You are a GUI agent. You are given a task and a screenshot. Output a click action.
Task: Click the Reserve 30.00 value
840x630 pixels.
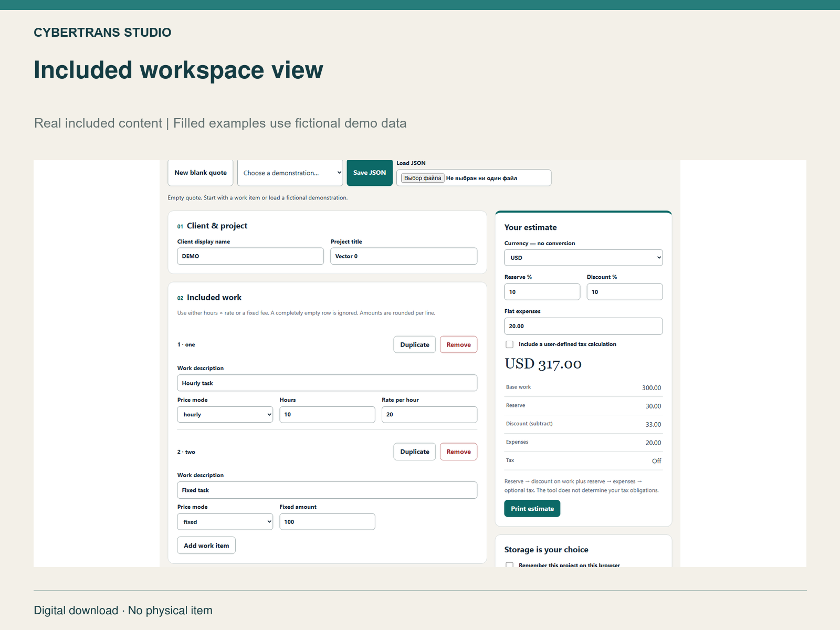[653, 406]
